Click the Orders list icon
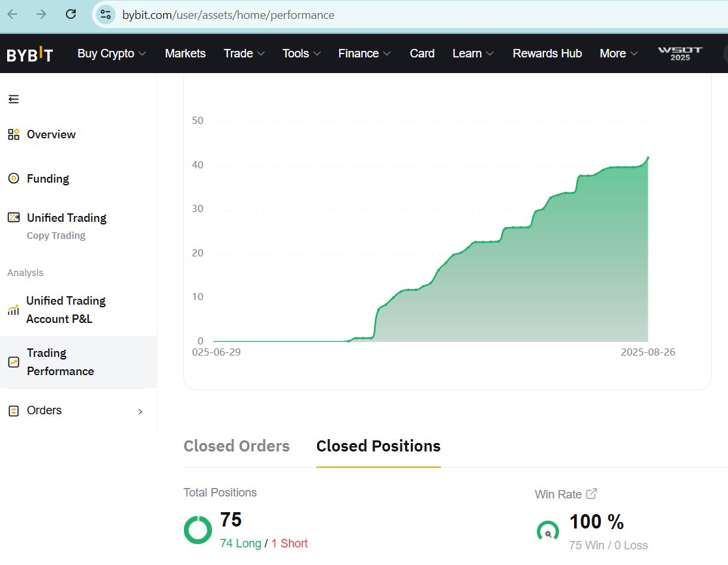The height and width of the screenshot is (565, 728). pos(14,410)
